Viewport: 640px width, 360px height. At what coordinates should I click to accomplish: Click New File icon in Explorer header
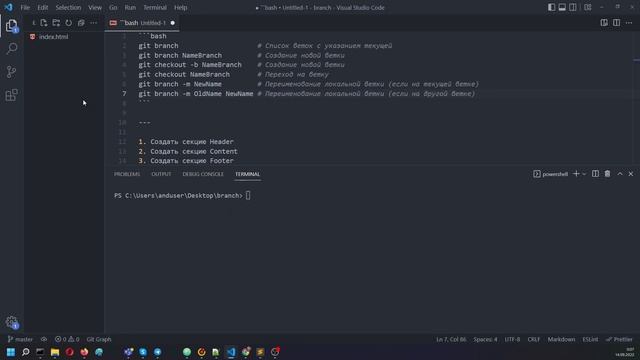coord(44,23)
